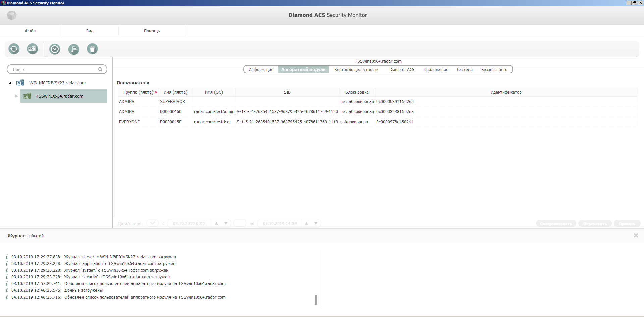Click the identifier 0c000082381602da
The image size is (644, 317).
pyautogui.click(x=395, y=112)
